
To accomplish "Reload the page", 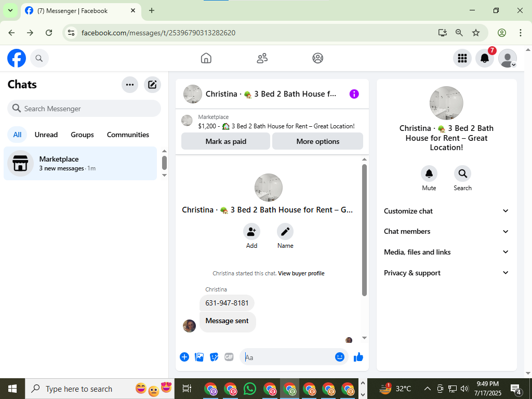I will (49, 33).
